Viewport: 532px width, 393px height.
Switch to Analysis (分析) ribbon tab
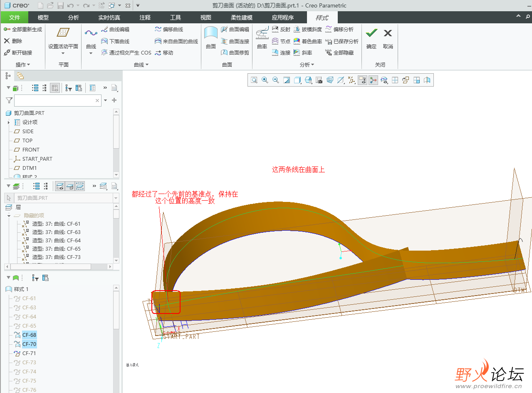tap(73, 17)
